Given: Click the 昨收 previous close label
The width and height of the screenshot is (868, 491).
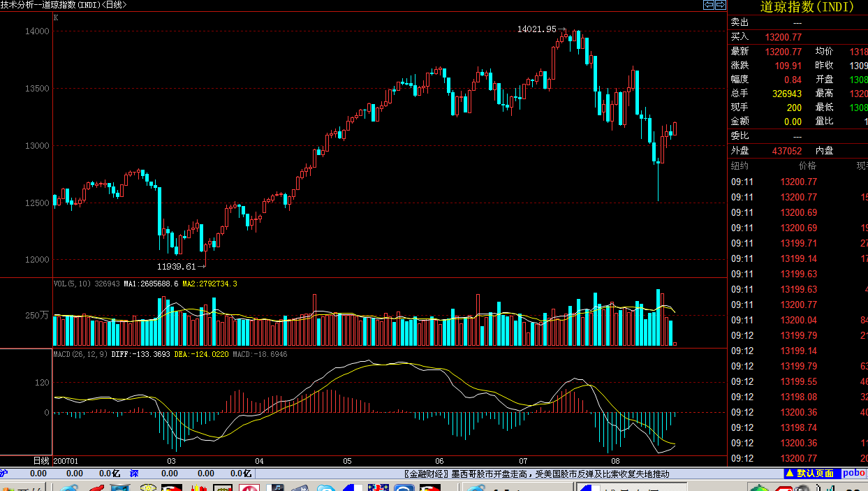Looking at the screenshot, I should pos(824,66).
